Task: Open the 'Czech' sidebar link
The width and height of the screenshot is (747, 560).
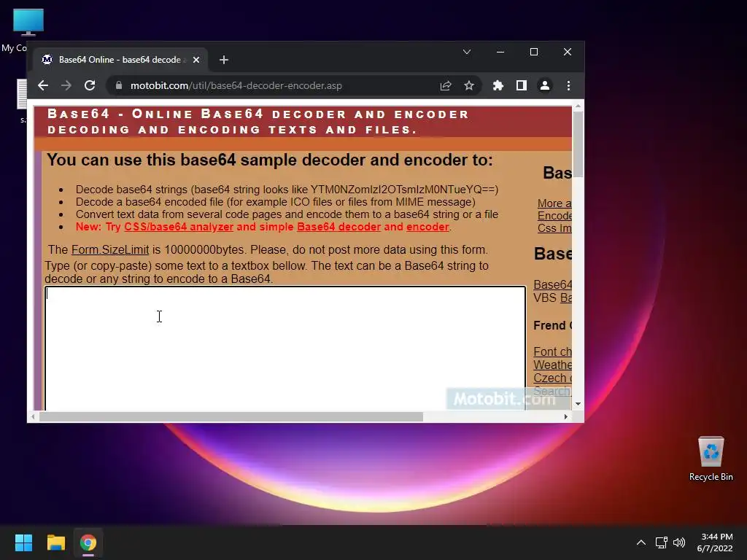Action: 552,378
